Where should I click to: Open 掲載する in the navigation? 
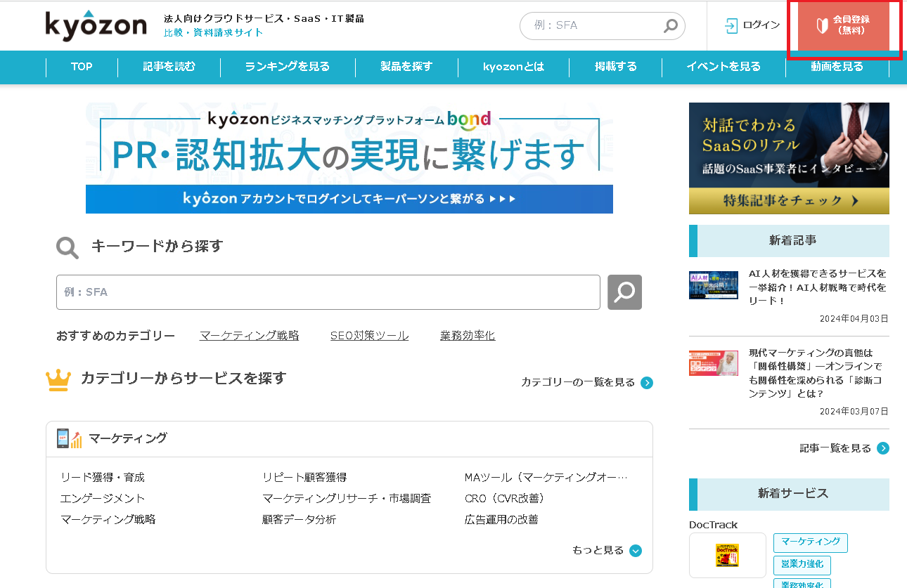point(616,67)
